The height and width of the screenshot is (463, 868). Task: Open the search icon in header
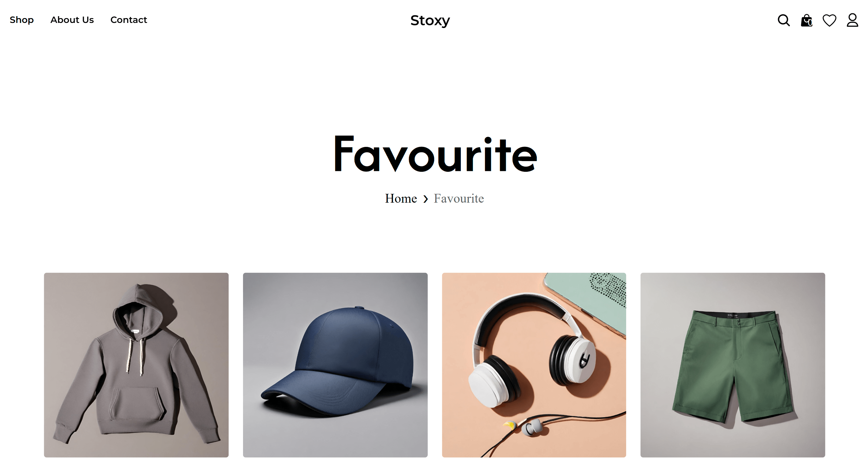tap(783, 20)
